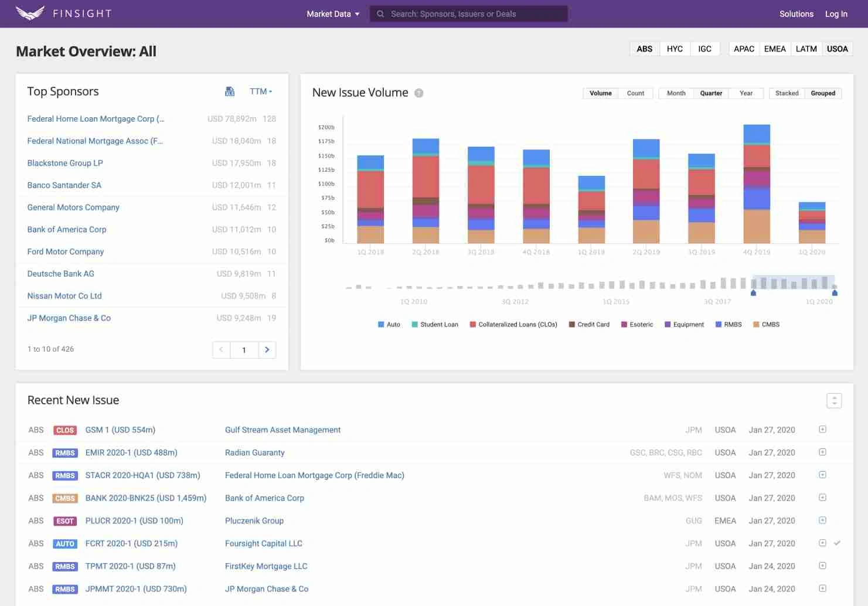Open Blackstone Group LP sponsor

[65, 163]
